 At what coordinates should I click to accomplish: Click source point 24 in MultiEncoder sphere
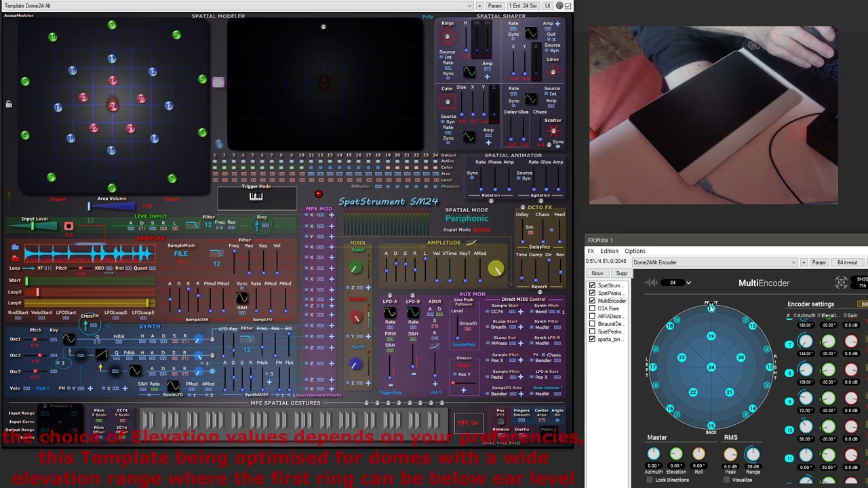pos(711,367)
